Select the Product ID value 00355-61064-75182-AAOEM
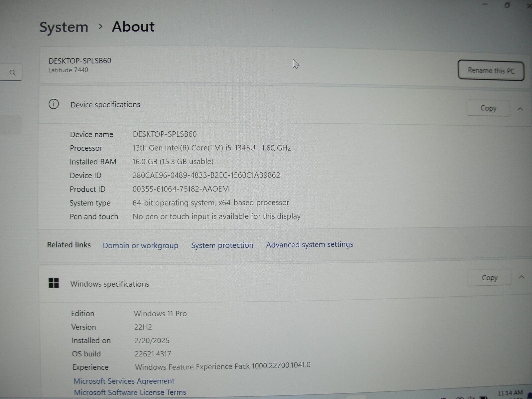Viewport: 532px width, 399px height. [181, 189]
